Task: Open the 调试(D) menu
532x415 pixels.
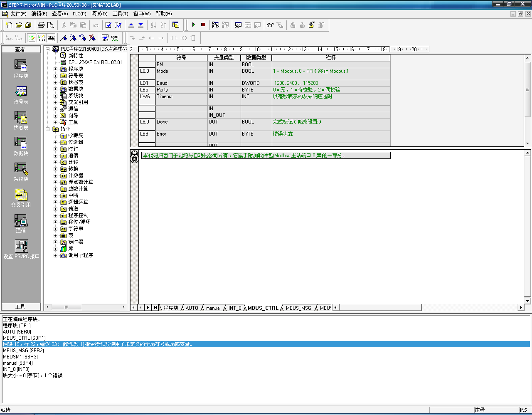Action: pyautogui.click(x=99, y=14)
